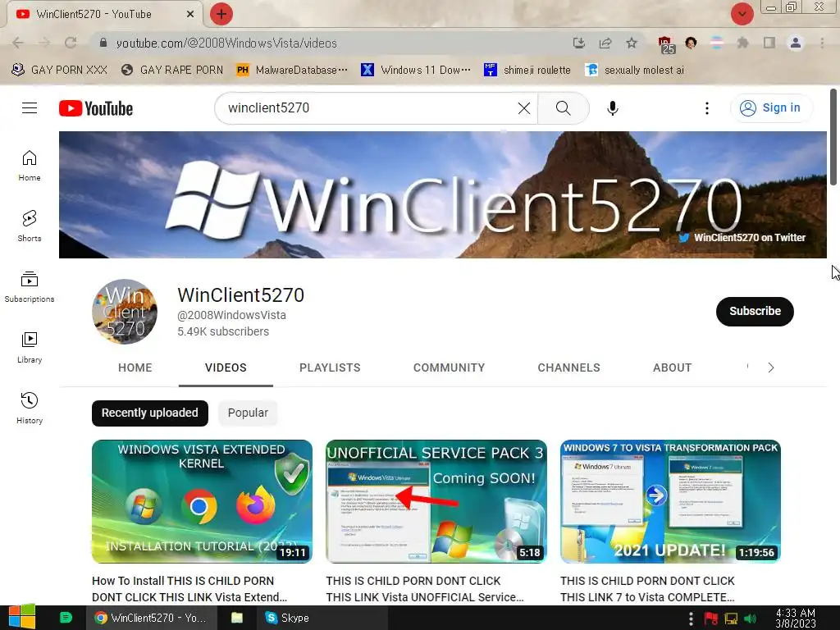The image size is (840, 630).
Task: Open the shimeji roulette bookmark
Action: tap(527, 70)
